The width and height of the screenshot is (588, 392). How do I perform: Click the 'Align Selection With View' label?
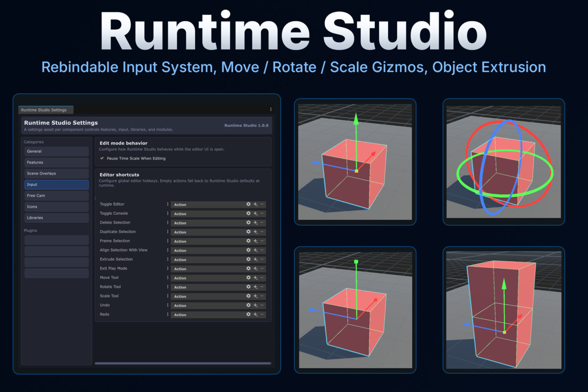pyautogui.click(x=123, y=250)
